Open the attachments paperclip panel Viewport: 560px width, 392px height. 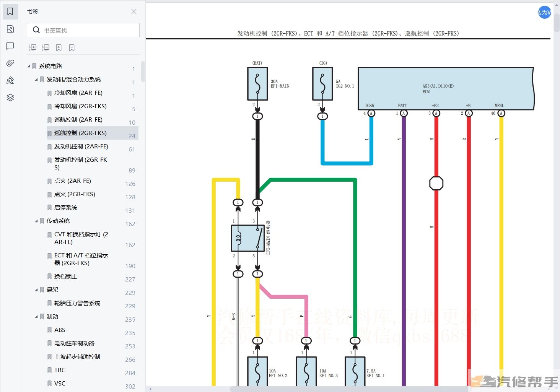coord(10,63)
